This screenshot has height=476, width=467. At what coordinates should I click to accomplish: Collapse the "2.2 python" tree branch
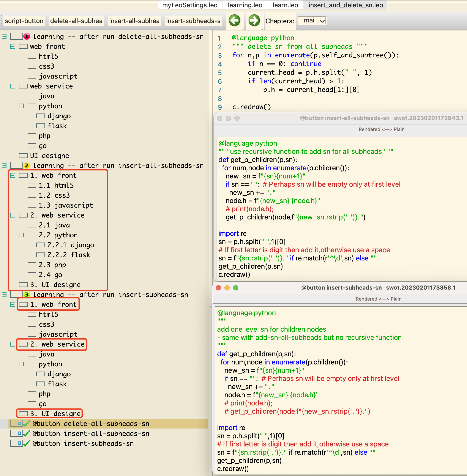point(21,235)
